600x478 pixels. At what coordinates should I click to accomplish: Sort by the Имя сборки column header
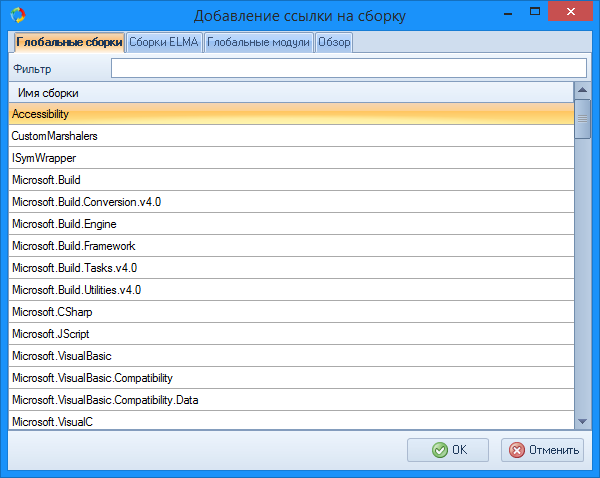[x=291, y=93]
